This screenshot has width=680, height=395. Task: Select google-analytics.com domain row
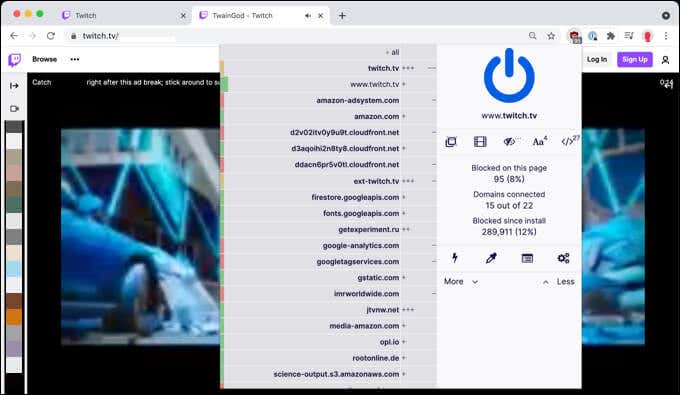(329, 245)
